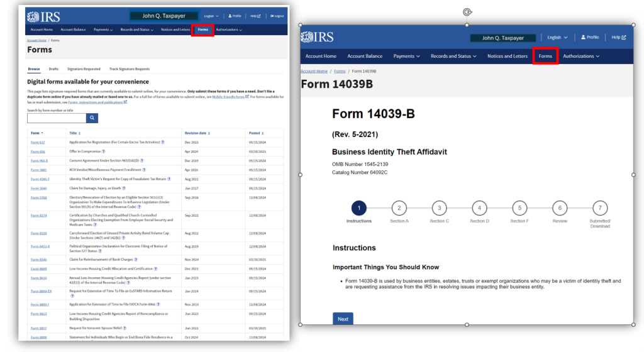Open help icon for Low-Income Housing Credit Allocation
The width and height of the screenshot is (644, 352).
[156, 269]
